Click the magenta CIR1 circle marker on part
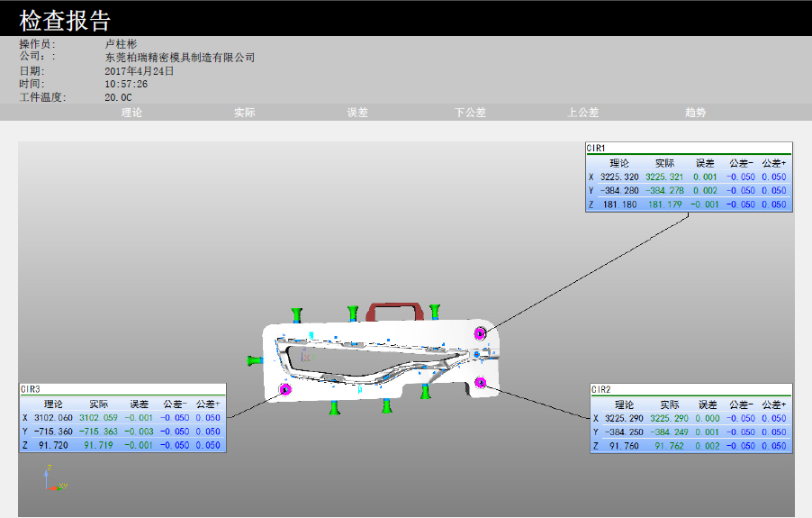The height and width of the screenshot is (518, 812). (481, 333)
